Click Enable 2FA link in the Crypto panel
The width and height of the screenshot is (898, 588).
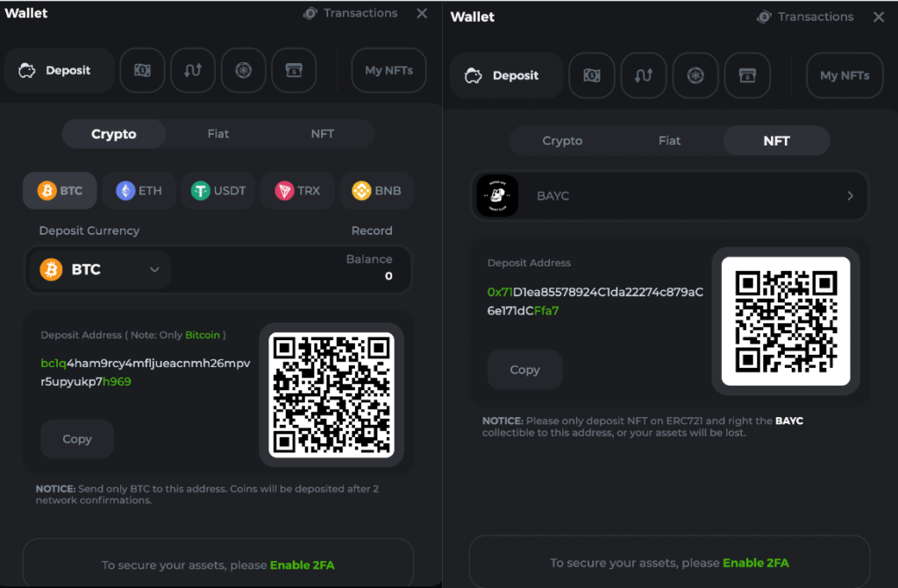(302, 565)
